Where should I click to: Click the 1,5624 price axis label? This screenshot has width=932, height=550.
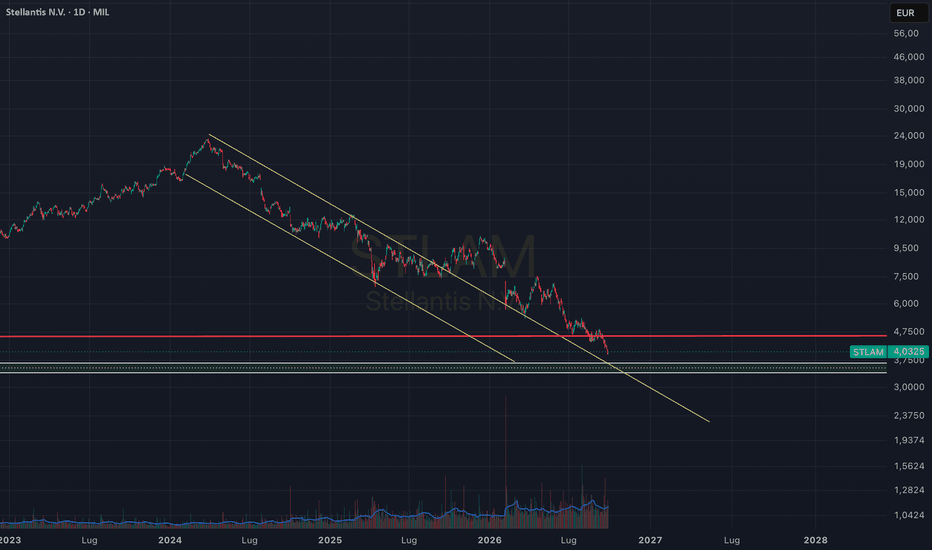tap(909, 466)
